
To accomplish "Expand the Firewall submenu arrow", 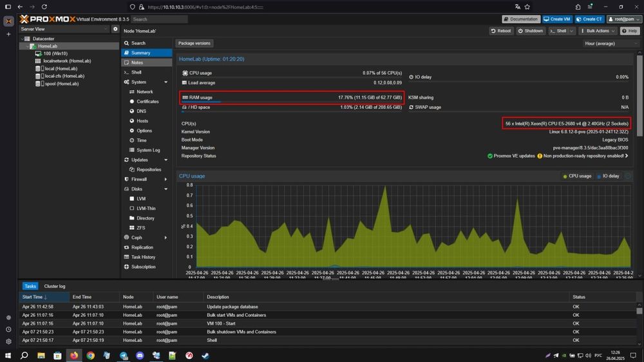I will pos(166,180).
